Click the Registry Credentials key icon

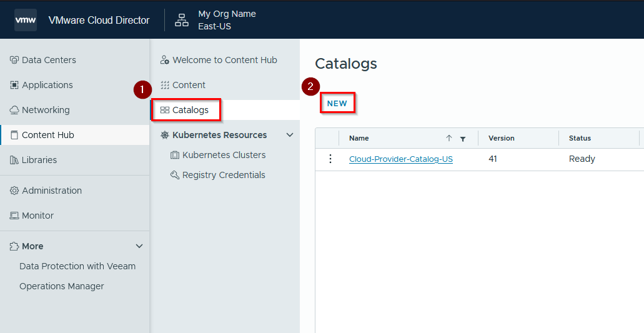click(174, 176)
